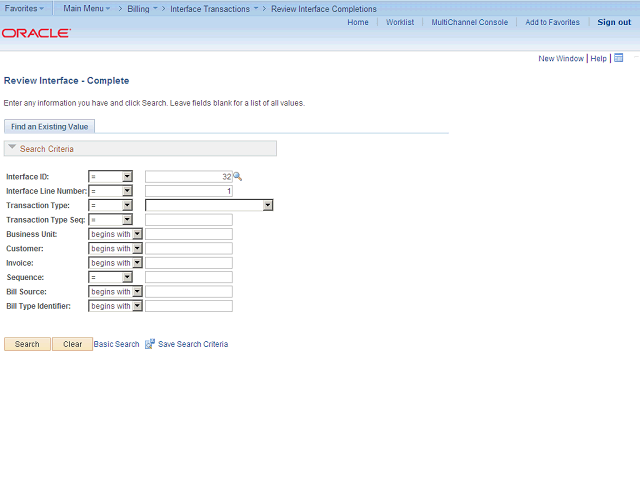Switch to Basic Search
This screenshot has height=480, width=640.
[116, 344]
